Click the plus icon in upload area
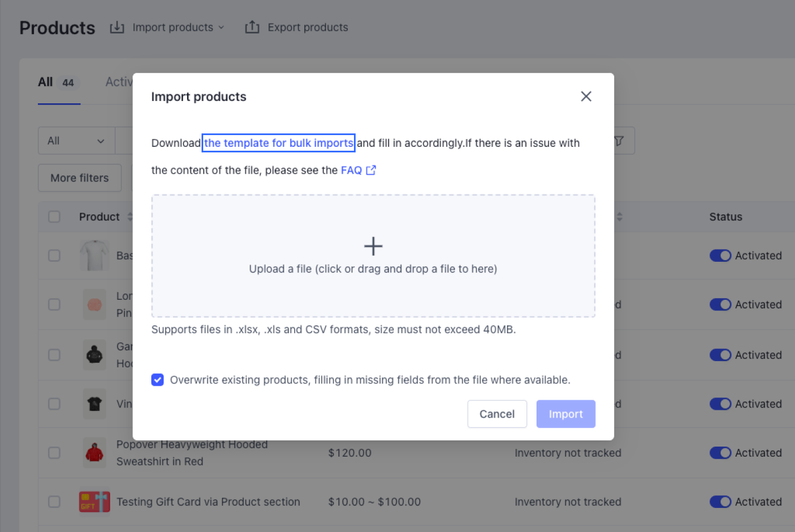 pyautogui.click(x=373, y=246)
